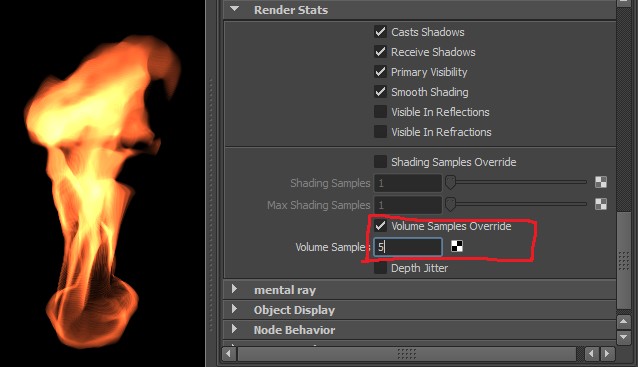Click the Shading Samples value field
The width and height of the screenshot is (638, 367).
point(408,183)
